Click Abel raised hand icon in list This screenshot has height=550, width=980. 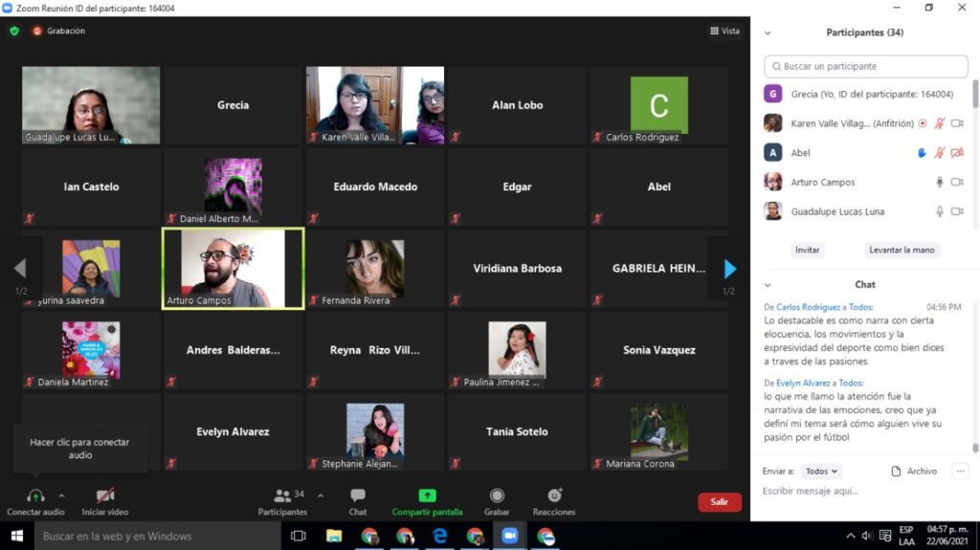pyautogui.click(x=922, y=153)
